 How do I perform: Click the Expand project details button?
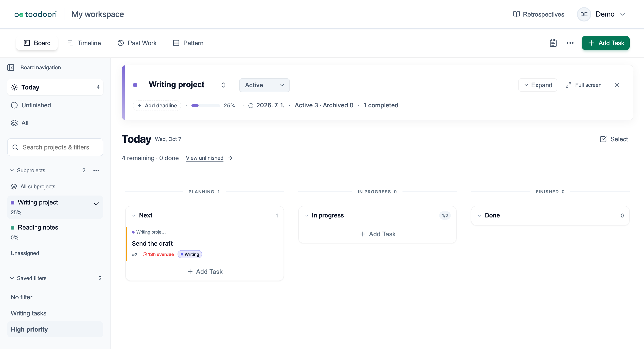tap(538, 85)
